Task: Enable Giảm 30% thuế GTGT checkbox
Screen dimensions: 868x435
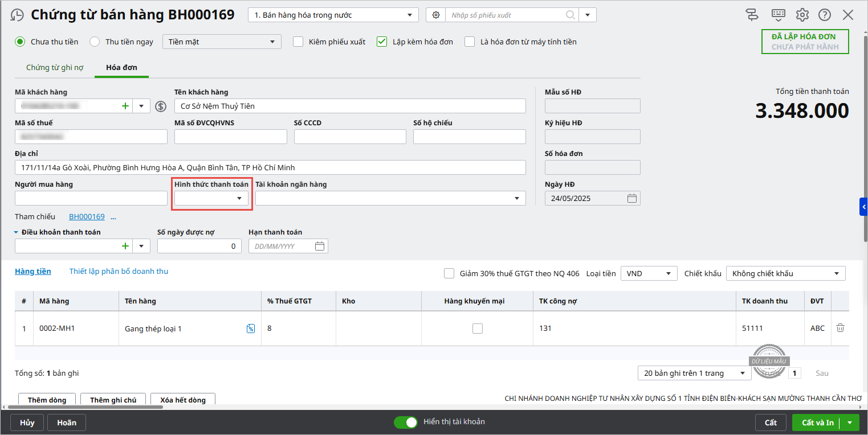Action: pyautogui.click(x=449, y=273)
